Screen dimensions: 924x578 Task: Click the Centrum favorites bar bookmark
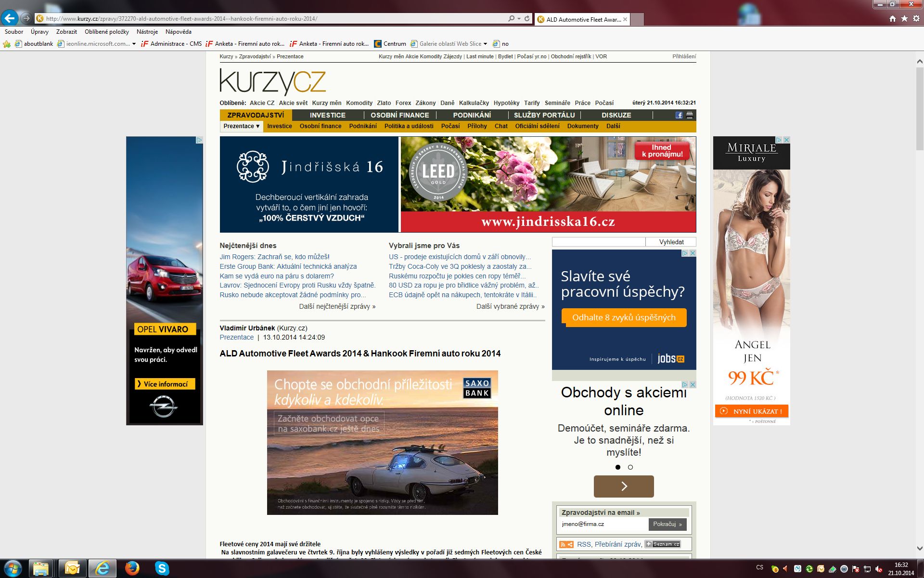coord(390,44)
